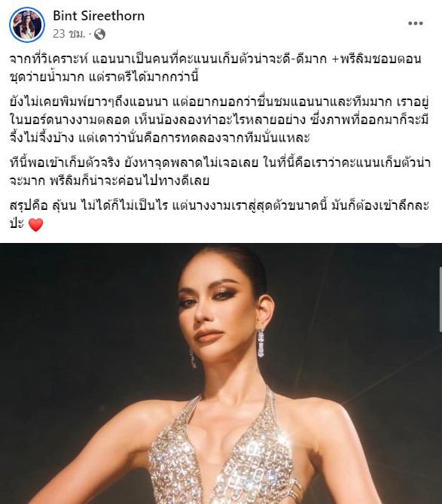Click paragraph starting with ยังไม่เคยพิมพ์ยาวๆ
The image size is (442, 504).
click(219, 120)
